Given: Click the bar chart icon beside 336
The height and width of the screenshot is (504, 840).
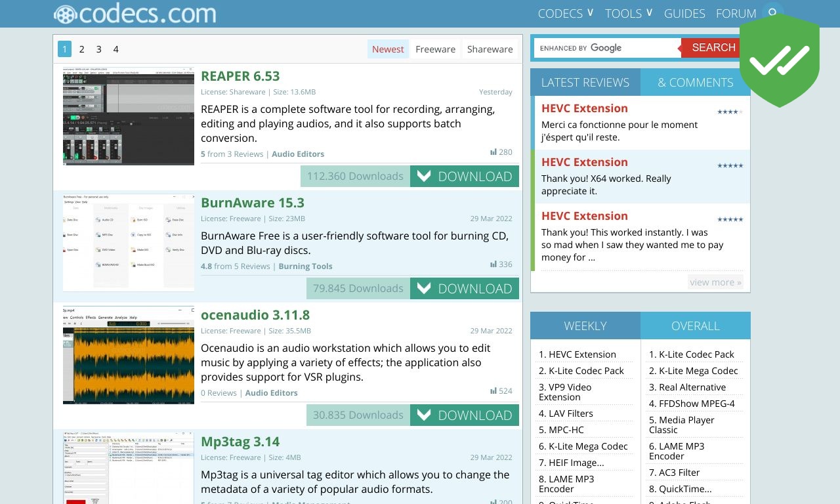Looking at the screenshot, I should pyautogui.click(x=493, y=264).
